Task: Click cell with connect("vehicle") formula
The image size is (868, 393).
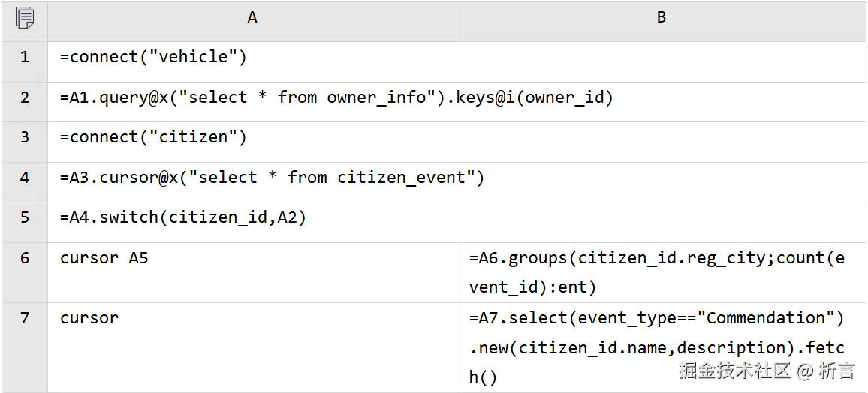Action: (153, 58)
